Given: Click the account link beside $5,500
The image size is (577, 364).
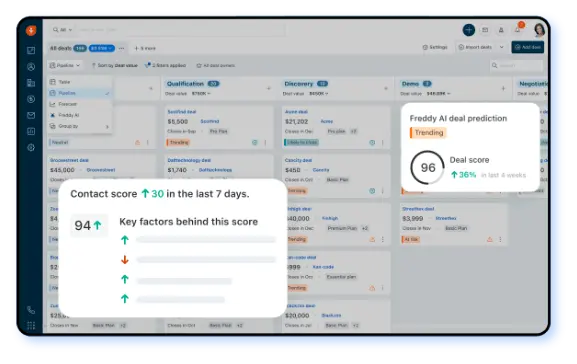Looking at the screenshot, I should pyautogui.click(x=210, y=121).
